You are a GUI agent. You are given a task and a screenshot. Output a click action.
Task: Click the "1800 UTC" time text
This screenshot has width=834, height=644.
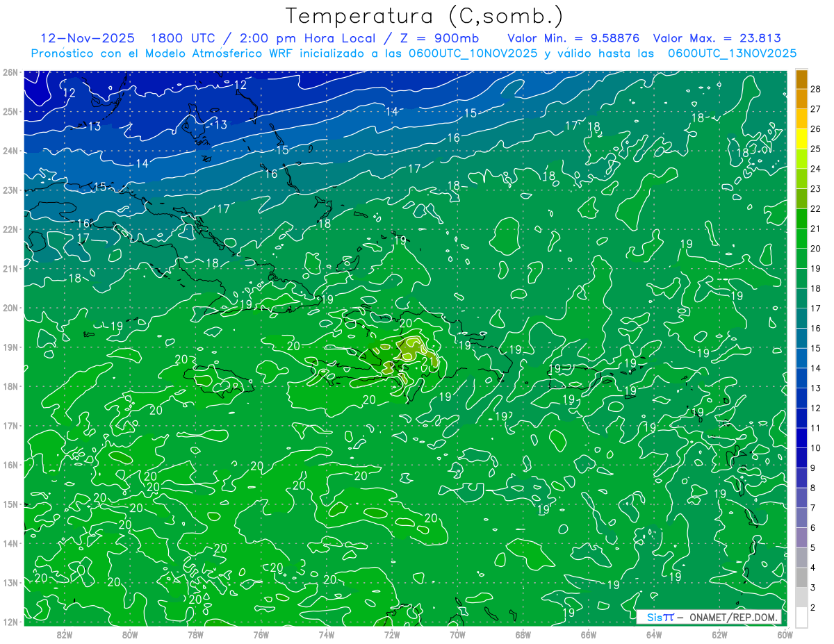(x=182, y=39)
